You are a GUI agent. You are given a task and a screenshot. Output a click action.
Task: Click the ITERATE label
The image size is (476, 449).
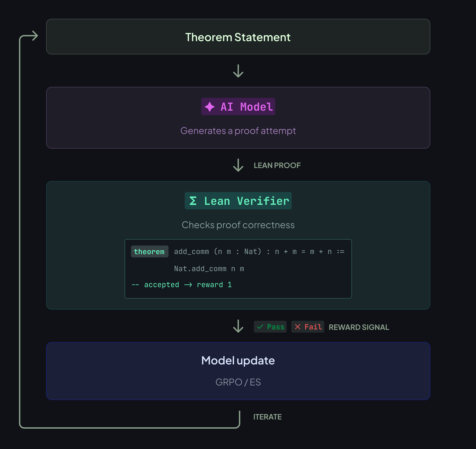pos(267,417)
